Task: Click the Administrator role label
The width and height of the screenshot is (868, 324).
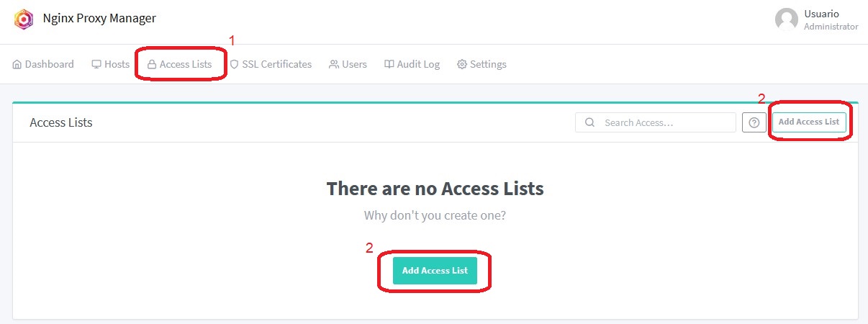Action: [x=831, y=27]
